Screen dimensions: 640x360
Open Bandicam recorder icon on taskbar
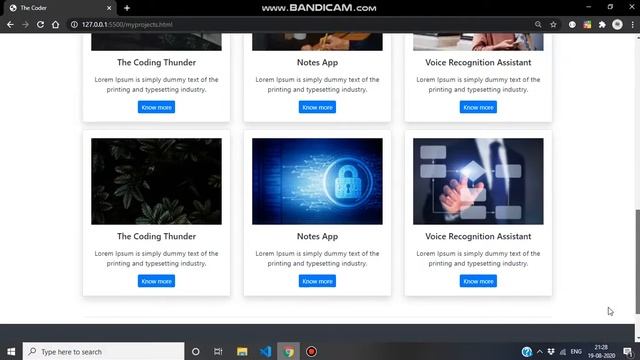point(311,351)
